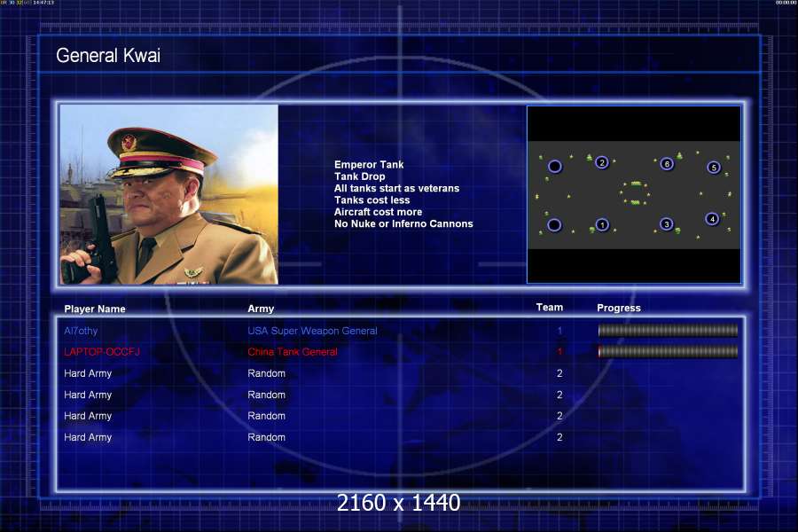This screenshot has width=798, height=532.
Task: Select player name Al7othy
Action: point(81,331)
